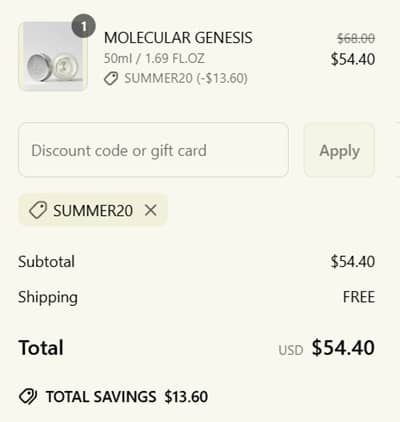400x422 pixels.
Task: Click the SUMMER20 applied discount chip label
Action: 93,211
